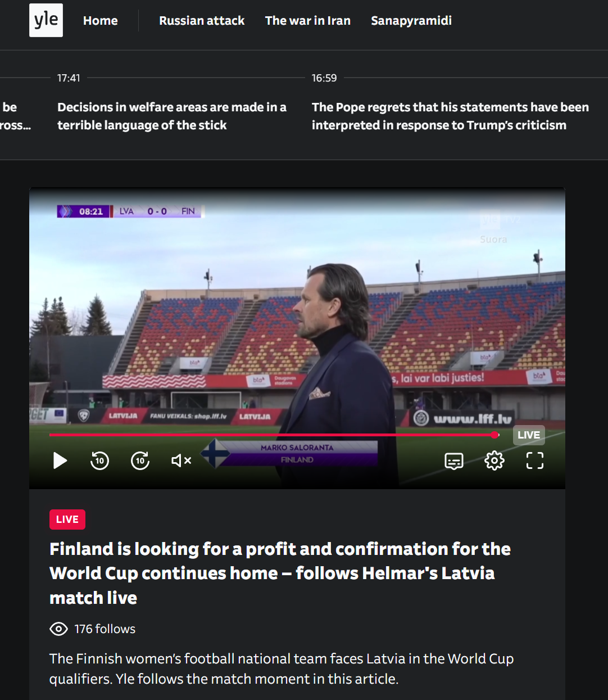The width and height of the screenshot is (608, 700).
Task: Click the progress bar playhead knob
Action: [494, 435]
